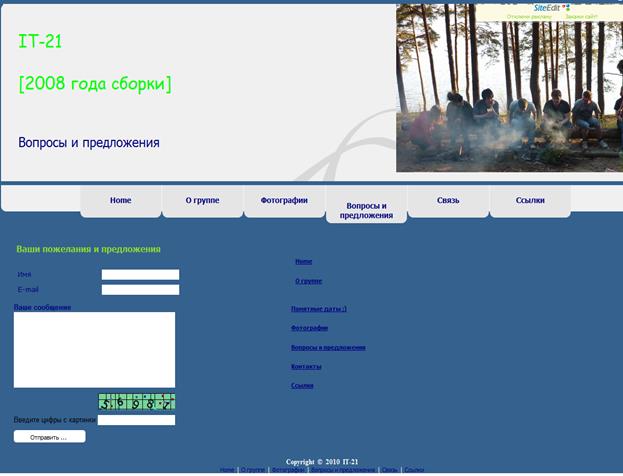
Task: Open 'Памятные даты :)' link in side menu
Action: [319, 309]
